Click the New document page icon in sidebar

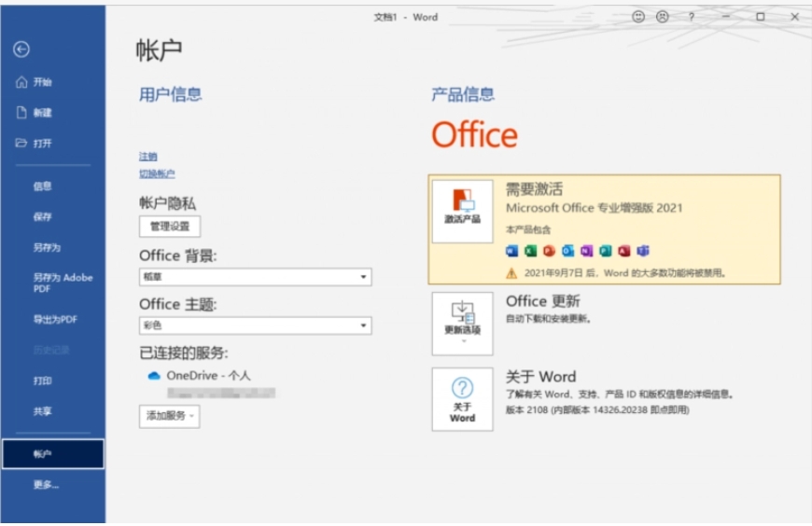pyautogui.click(x=21, y=112)
